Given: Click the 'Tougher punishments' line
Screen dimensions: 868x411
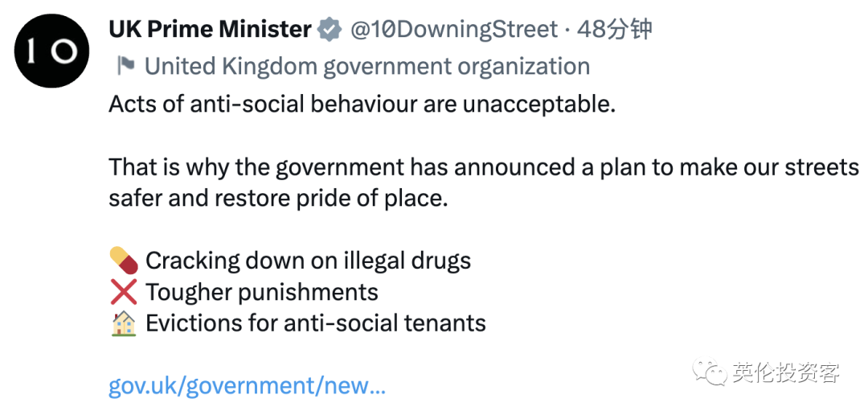Looking at the screenshot, I should tap(262, 292).
